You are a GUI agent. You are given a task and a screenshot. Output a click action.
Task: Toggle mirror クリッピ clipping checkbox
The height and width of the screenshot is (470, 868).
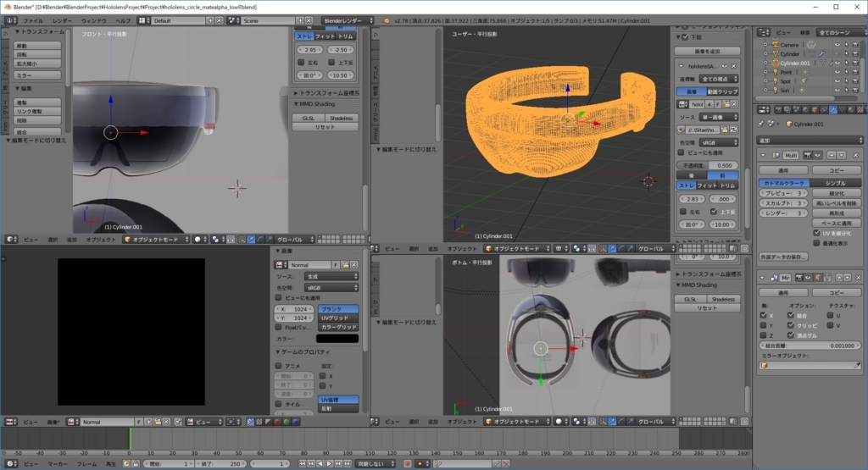[791, 325]
